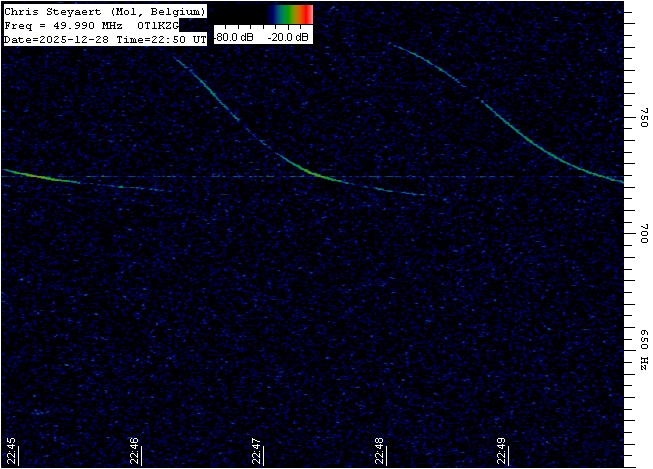Click the -20.0 dB scale label
This screenshot has width=653, height=469.
pos(288,37)
